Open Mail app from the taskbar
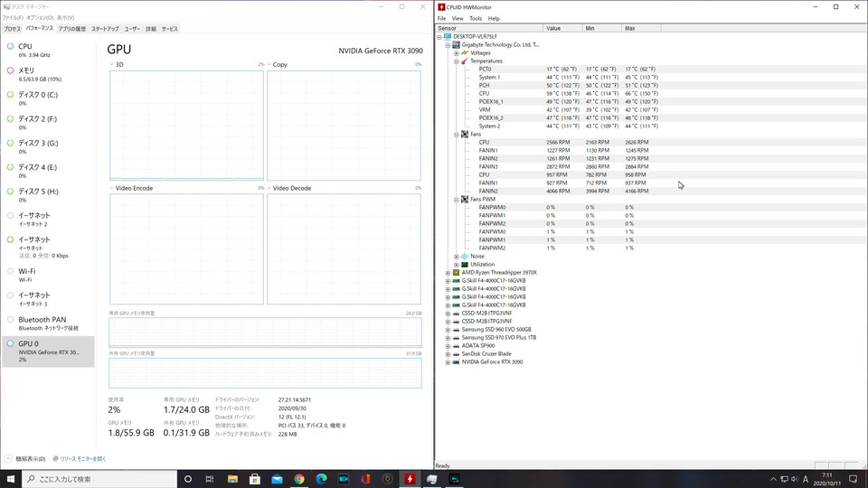 pos(277,479)
